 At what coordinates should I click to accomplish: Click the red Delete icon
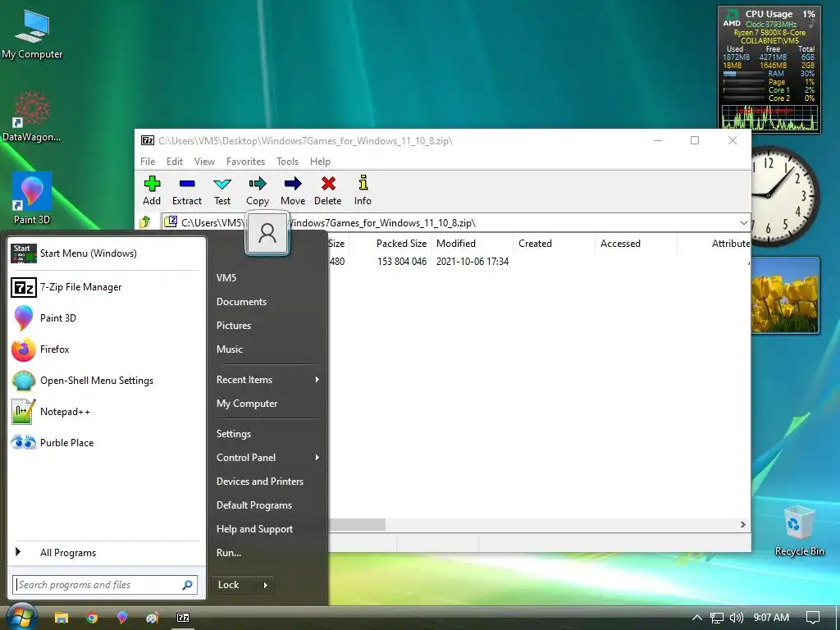click(328, 190)
